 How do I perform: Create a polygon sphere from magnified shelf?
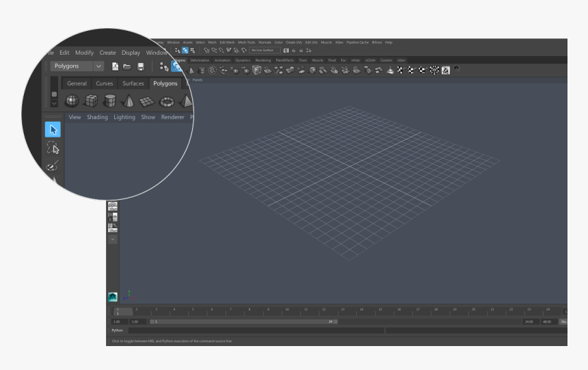72,101
